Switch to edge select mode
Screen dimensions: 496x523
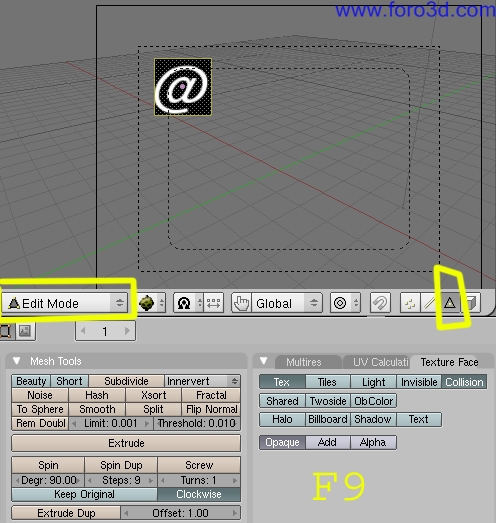[x=430, y=303]
